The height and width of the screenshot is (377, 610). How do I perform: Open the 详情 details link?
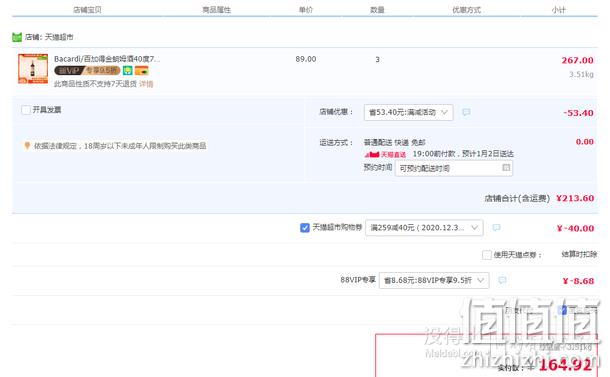pyautogui.click(x=146, y=84)
